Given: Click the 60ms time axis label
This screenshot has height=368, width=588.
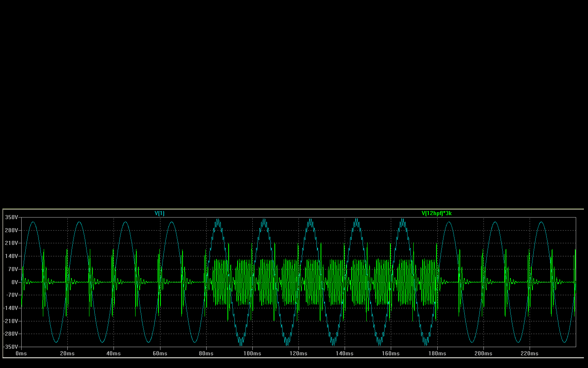Looking at the screenshot, I should (x=160, y=354).
